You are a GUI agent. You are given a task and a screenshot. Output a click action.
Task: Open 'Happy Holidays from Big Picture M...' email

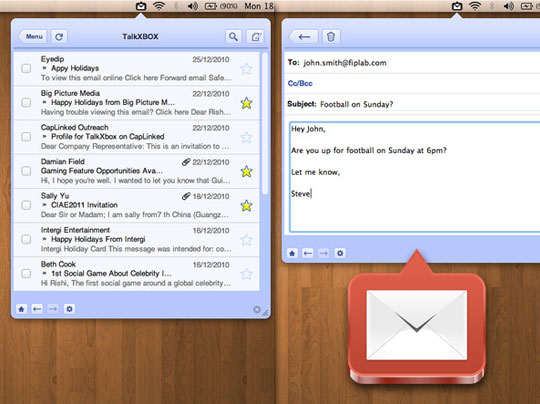(113, 102)
